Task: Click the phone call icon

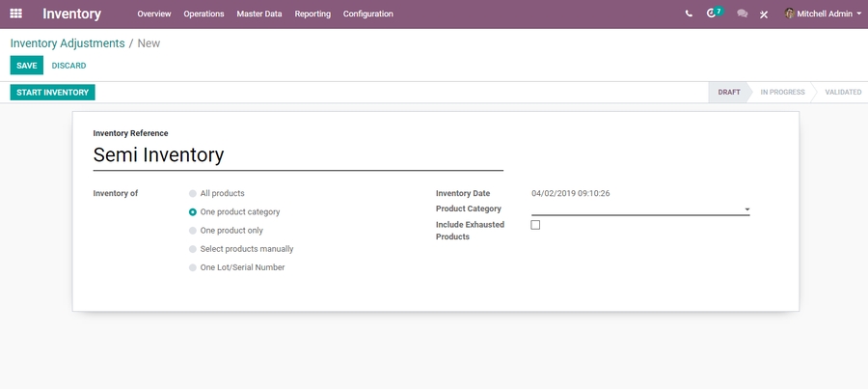Action: click(689, 14)
